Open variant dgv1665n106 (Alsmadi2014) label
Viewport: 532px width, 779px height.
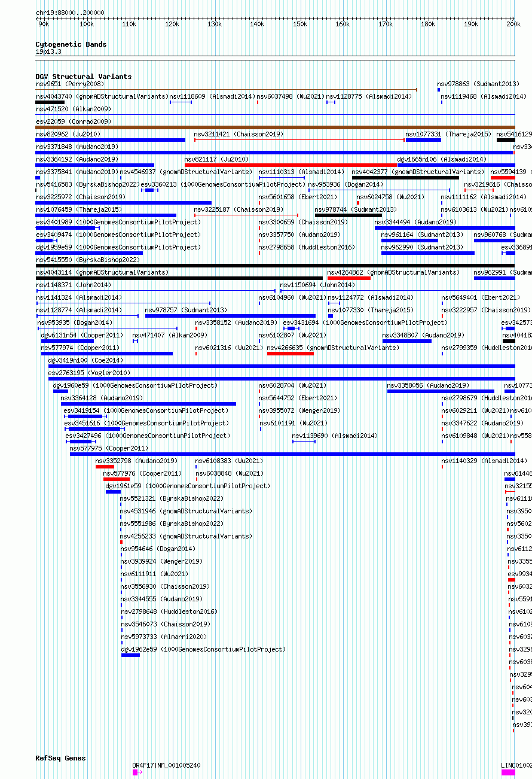point(442,160)
